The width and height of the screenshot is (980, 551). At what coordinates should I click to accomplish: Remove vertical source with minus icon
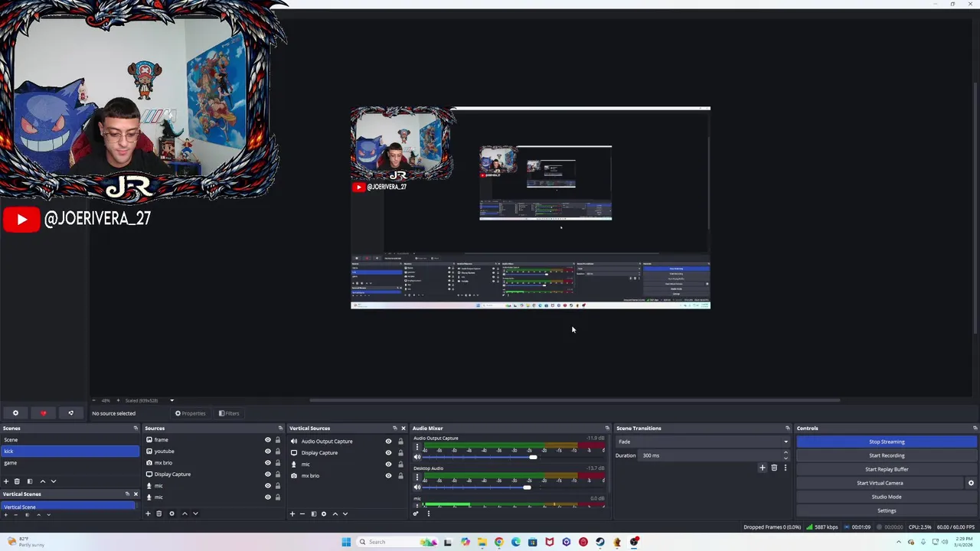(302, 514)
